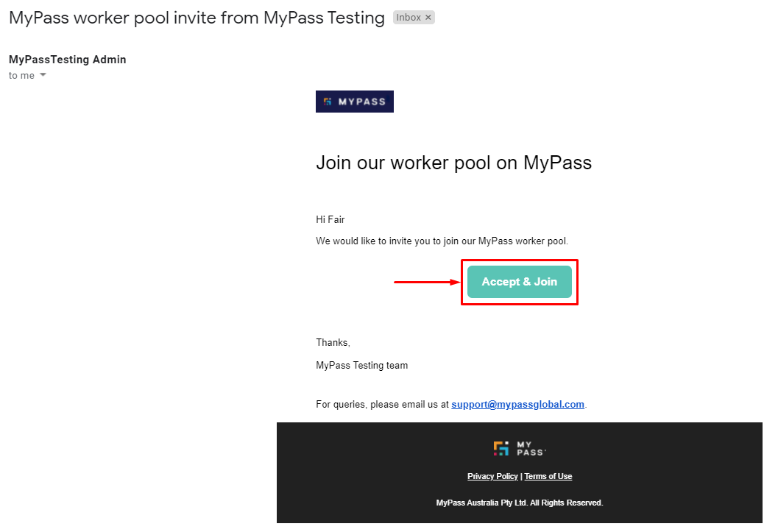Click the 'Join our worker pool on MyPass' heading
The height and width of the screenshot is (532, 778).
click(454, 163)
